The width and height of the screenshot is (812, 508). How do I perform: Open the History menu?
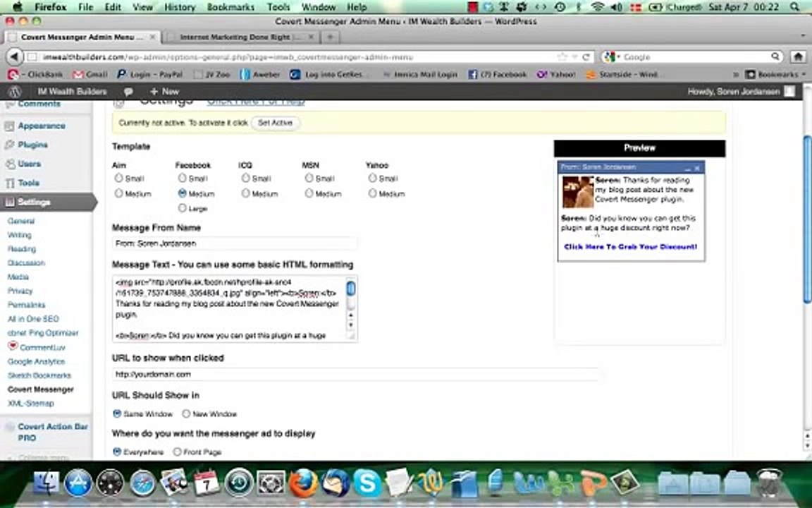180,7
